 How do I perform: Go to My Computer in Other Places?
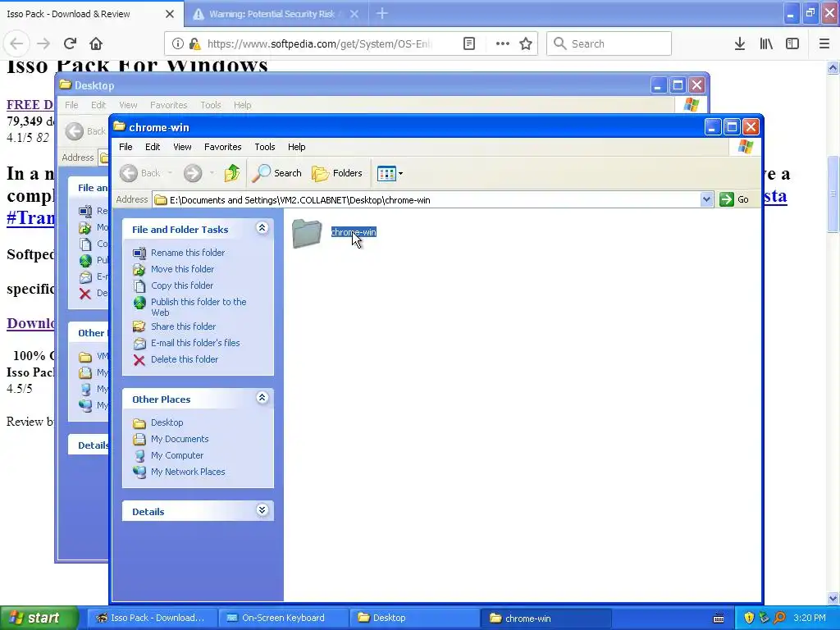tap(177, 455)
